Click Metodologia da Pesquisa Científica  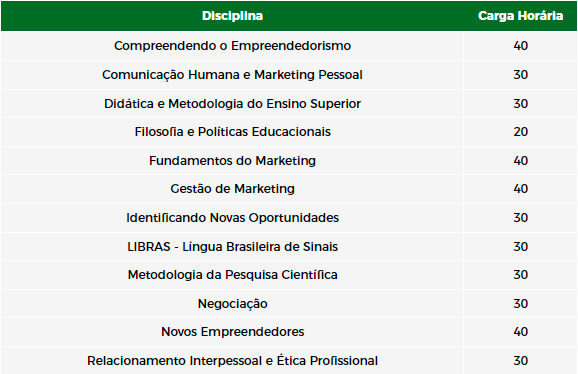[x=232, y=275]
